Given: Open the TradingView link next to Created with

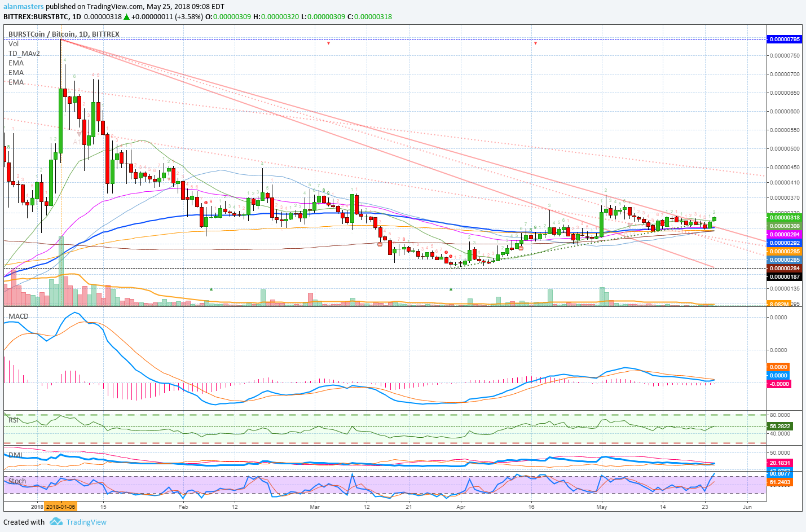Looking at the screenshot, I should 86,522.
